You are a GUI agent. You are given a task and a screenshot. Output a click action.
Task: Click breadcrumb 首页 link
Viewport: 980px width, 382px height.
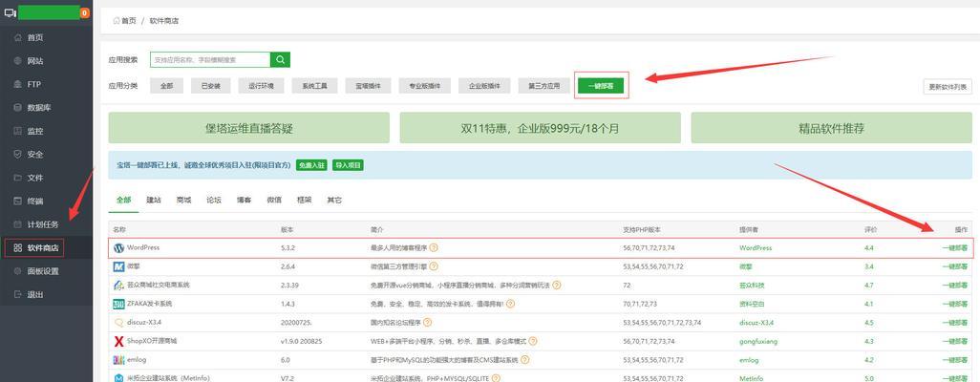tap(129, 21)
